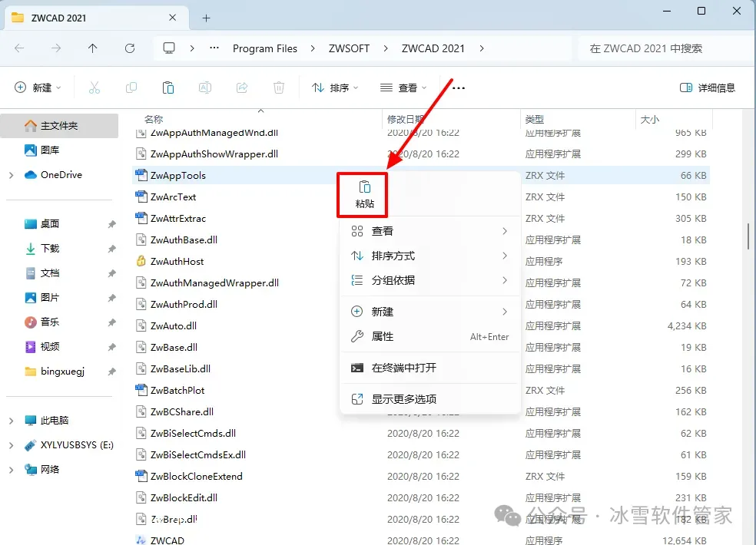Expand the chevron after Program Files breadcrumb
This screenshot has width=756, height=545.
(313, 48)
